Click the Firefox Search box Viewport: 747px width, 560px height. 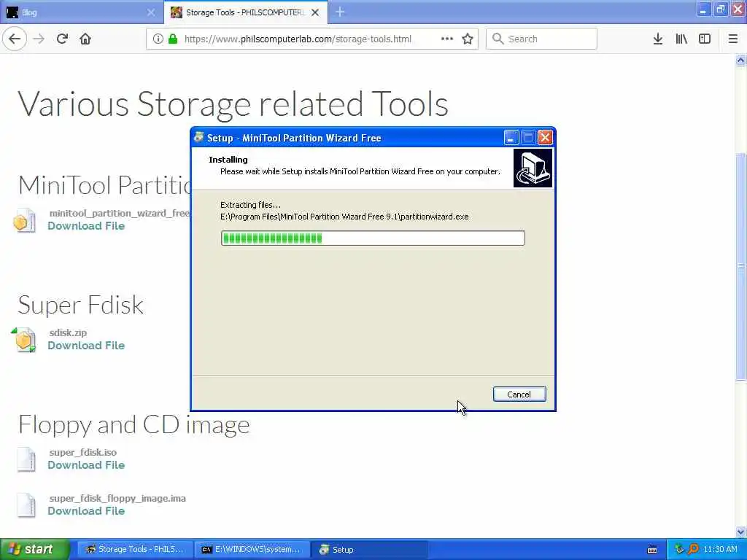click(542, 39)
